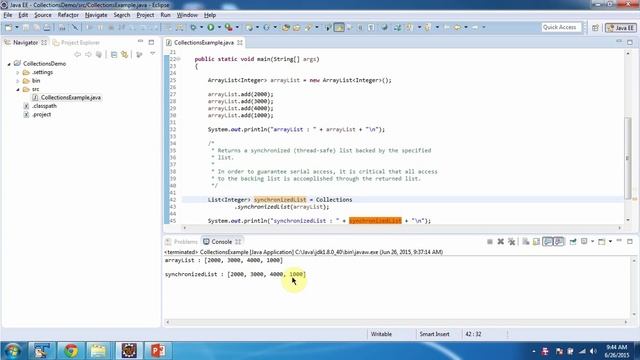Open the File menu
640x360 pixels.
8,15
